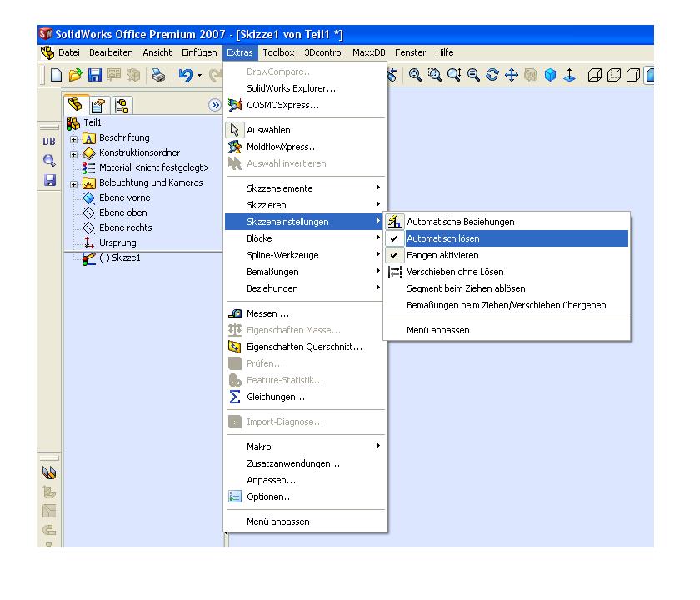Image resolution: width=700 pixels, height=600 pixels.
Task: Launch COSMOSXpress from the menu
Action: coord(305,105)
